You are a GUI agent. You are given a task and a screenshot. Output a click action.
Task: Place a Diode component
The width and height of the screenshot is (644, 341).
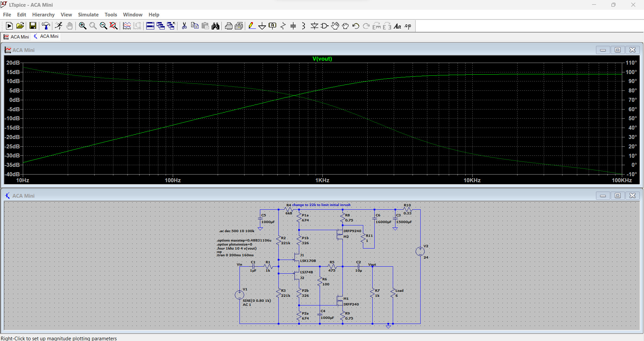coord(314,26)
